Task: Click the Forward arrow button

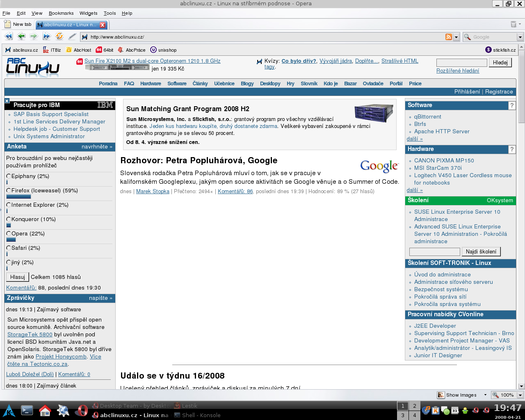Action: (34, 37)
